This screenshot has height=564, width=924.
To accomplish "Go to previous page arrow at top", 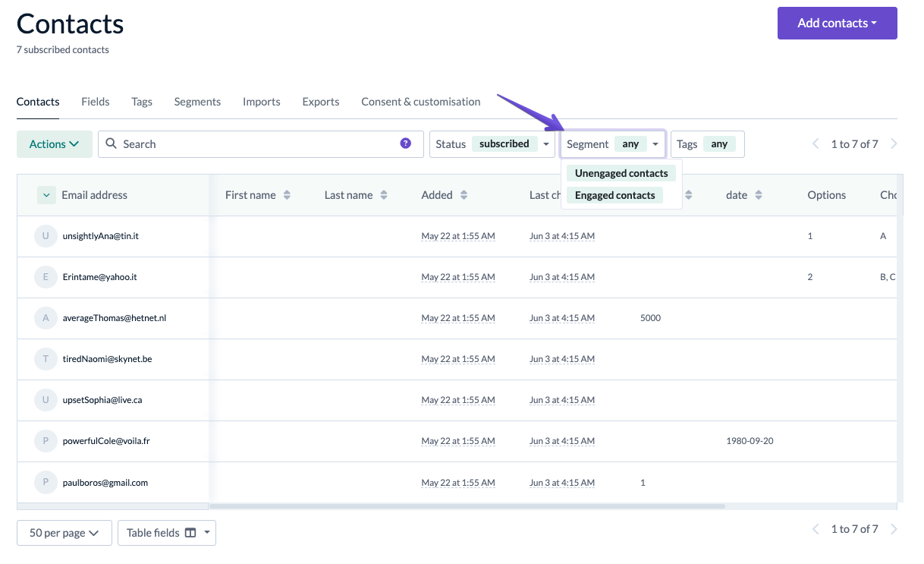I will click(816, 143).
